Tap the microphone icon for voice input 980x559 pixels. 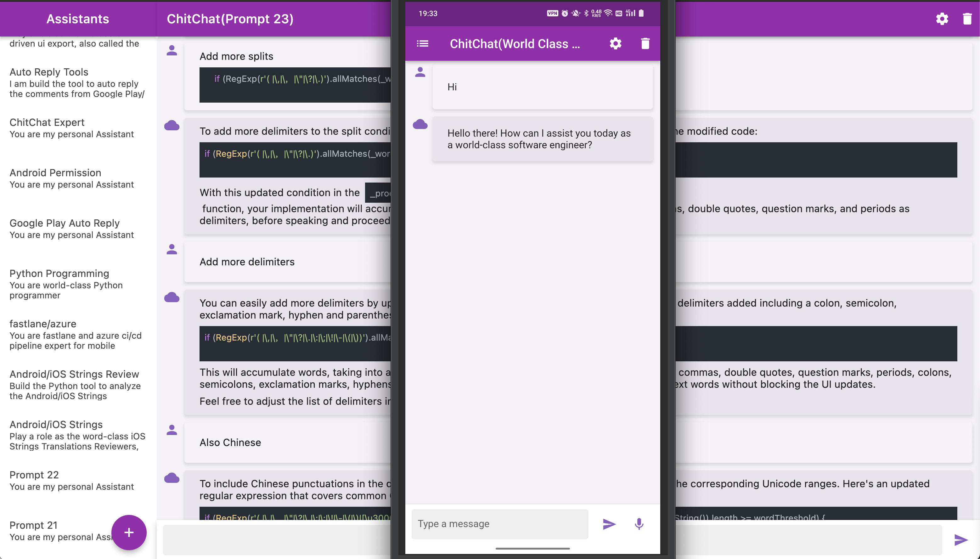[639, 524]
